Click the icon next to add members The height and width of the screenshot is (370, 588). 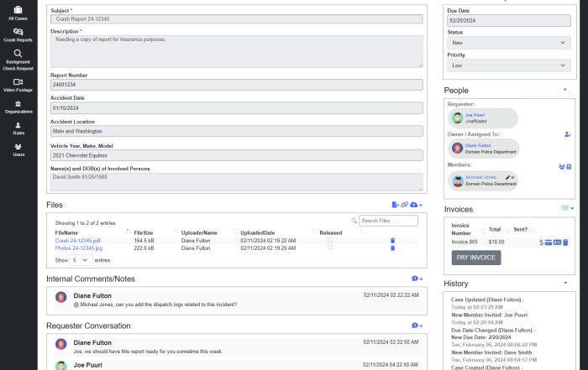tap(569, 167)
